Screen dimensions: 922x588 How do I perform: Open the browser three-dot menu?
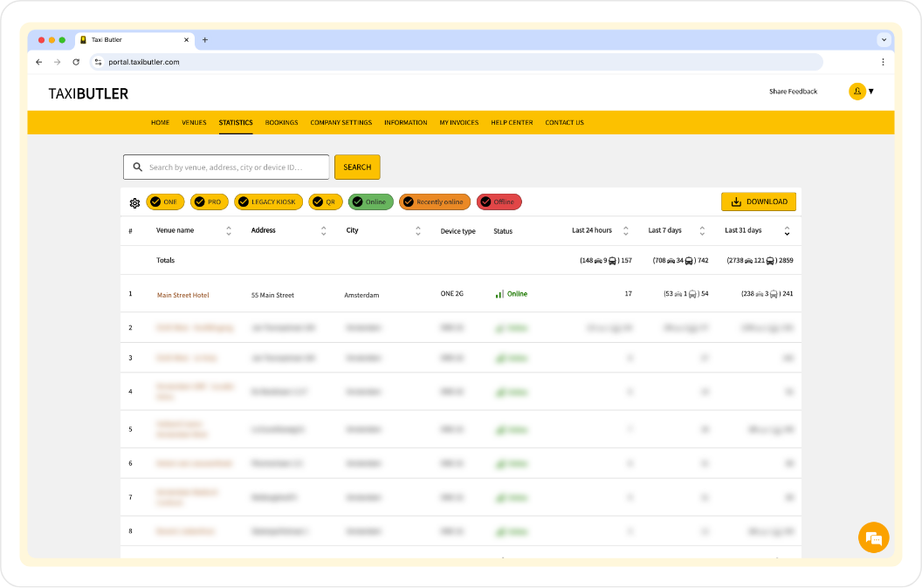click(883, 62)
